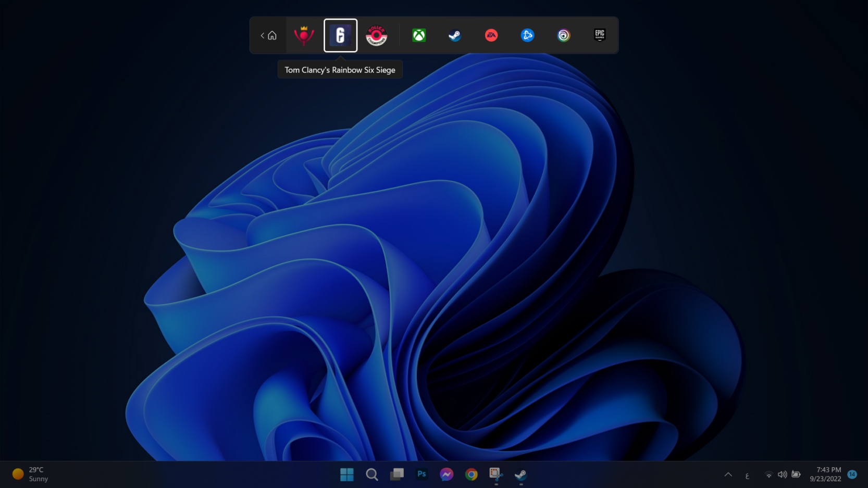Viewport: 868px width, 488px height.
Task: Open Google Chrome from the taskbar
Action: 472,474
